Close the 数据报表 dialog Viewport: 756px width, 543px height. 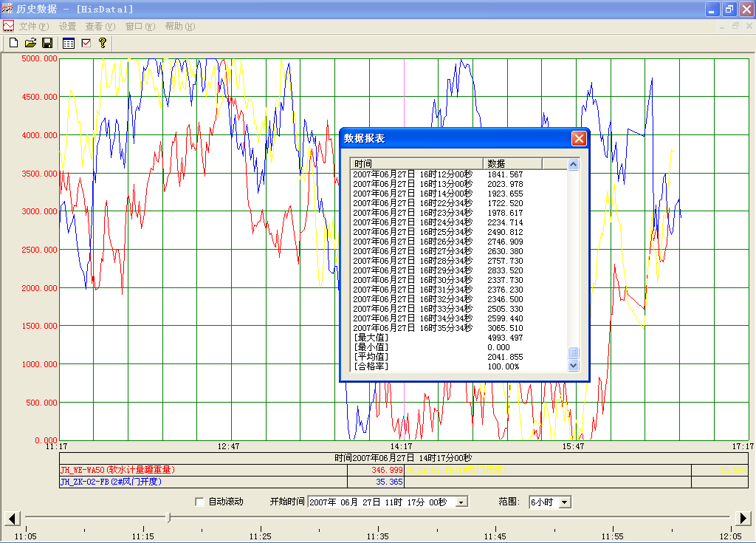click(579, 138)
